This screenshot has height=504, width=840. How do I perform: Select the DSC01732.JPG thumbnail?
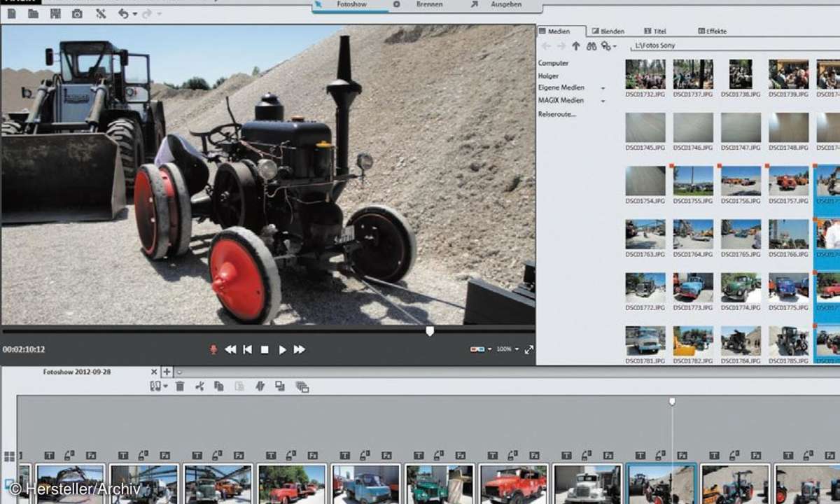(x=645, y=74)
